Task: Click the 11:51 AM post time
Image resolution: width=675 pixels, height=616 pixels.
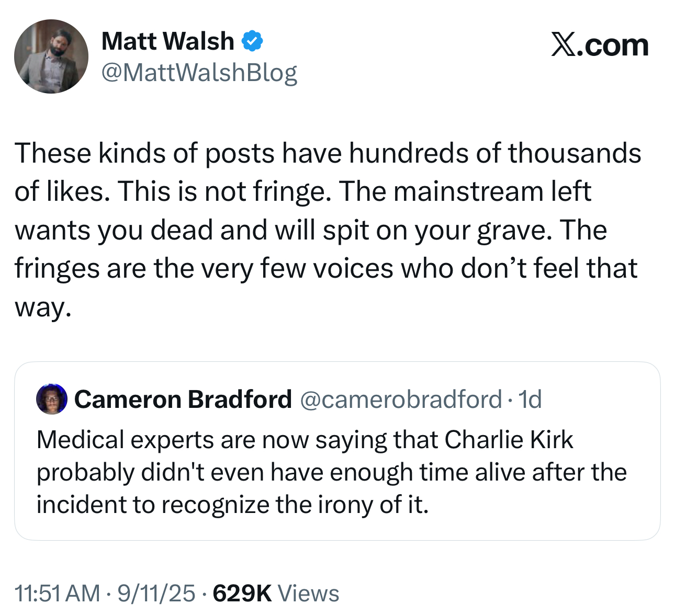Action: [57, 594]
